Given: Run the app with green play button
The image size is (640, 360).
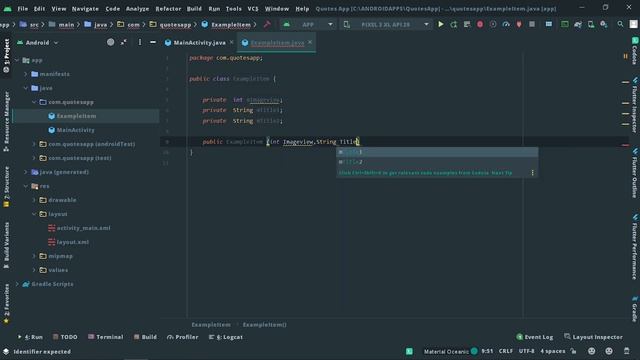Looking at the screenshot, I should point(441,24).
